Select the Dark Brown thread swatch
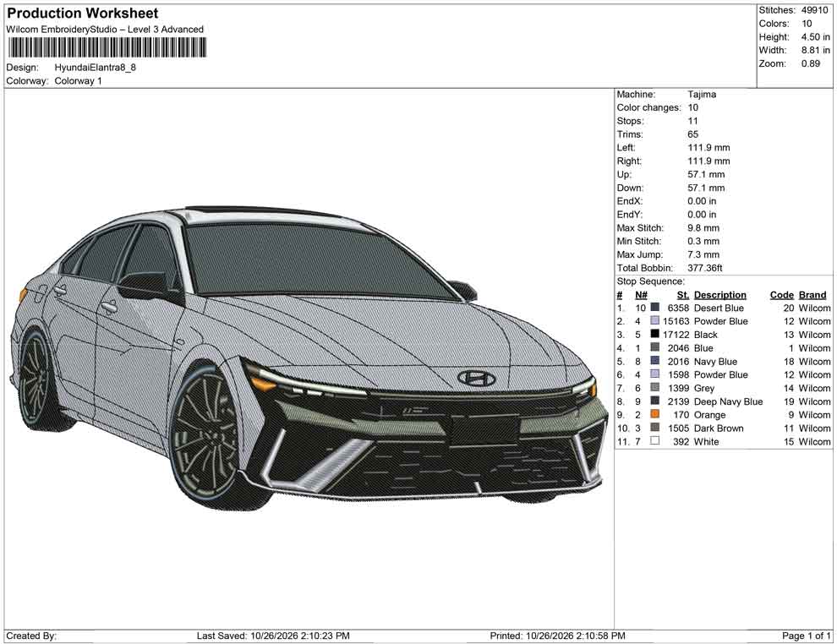The width and height of the screenshot is (837, 644). coord(655,428)
